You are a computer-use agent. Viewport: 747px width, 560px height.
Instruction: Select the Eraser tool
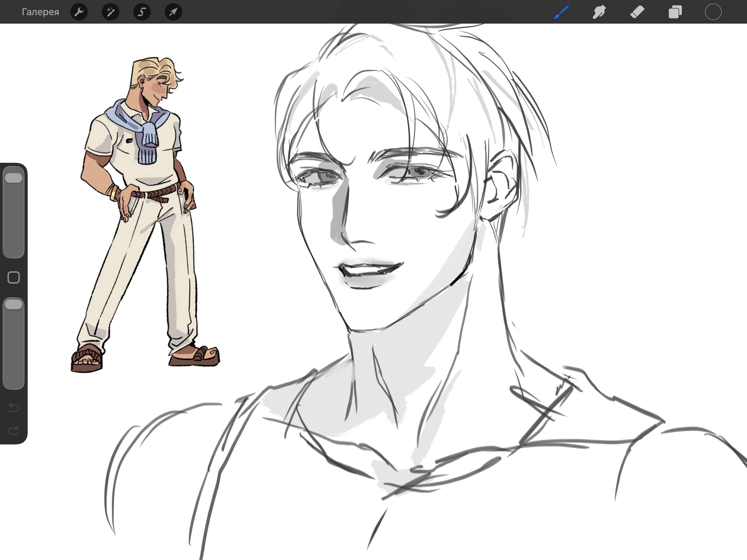pos(637,12)
